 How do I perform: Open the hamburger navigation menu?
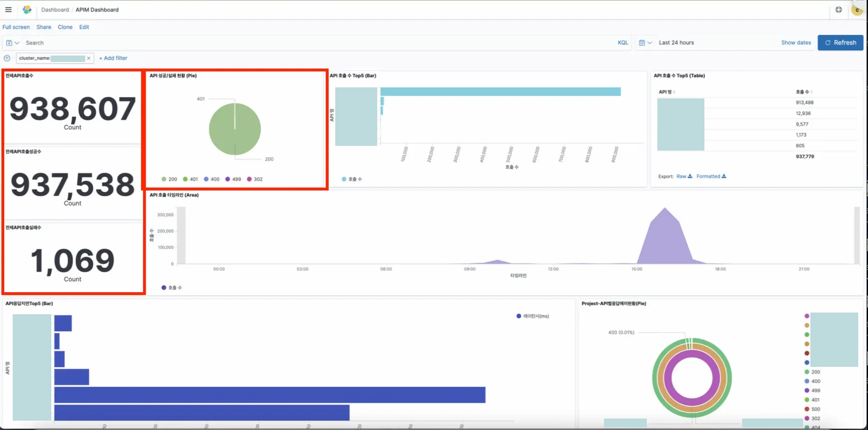[8, 9]
